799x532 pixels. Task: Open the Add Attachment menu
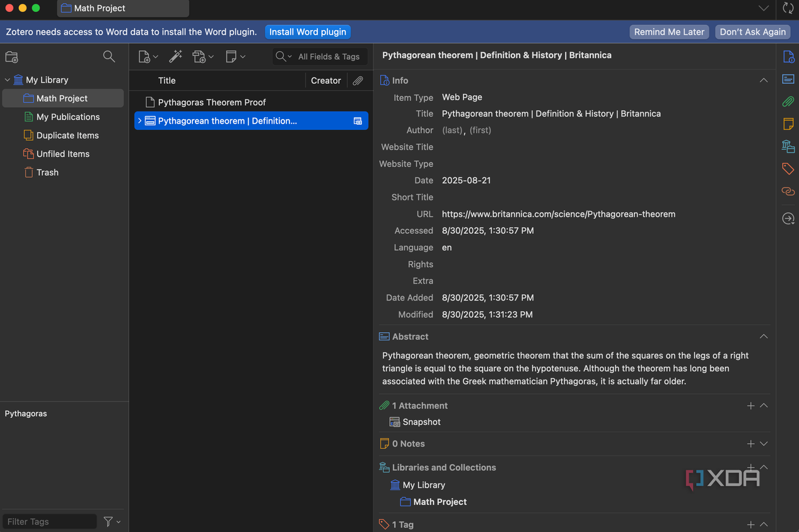[203, 57]
